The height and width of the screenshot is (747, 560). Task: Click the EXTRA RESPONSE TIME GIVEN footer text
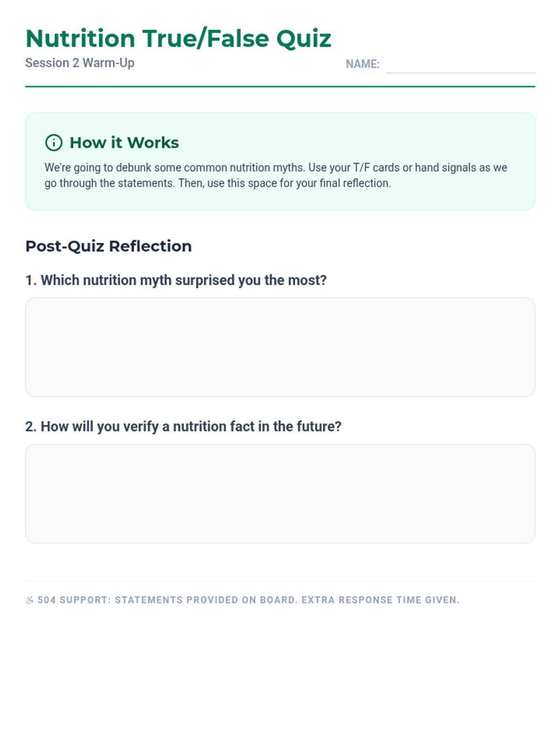[x=380, y=600]
